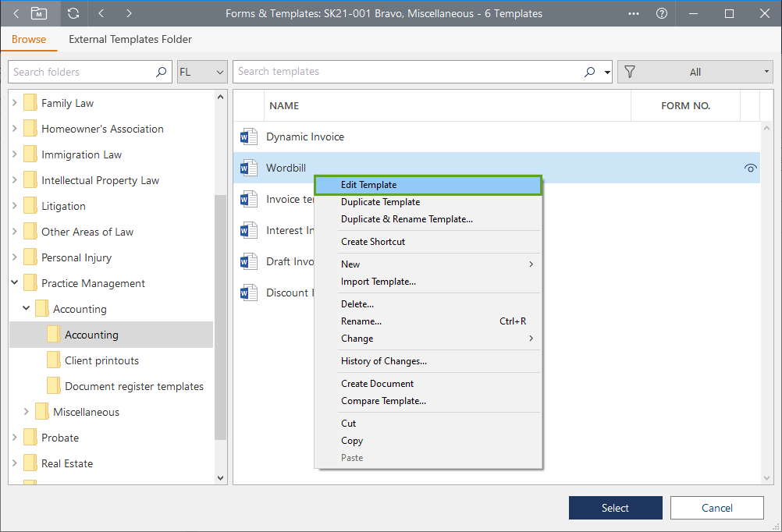Click the folder search magnifier icon
The image size is (782, 532).
click(161, 72)
